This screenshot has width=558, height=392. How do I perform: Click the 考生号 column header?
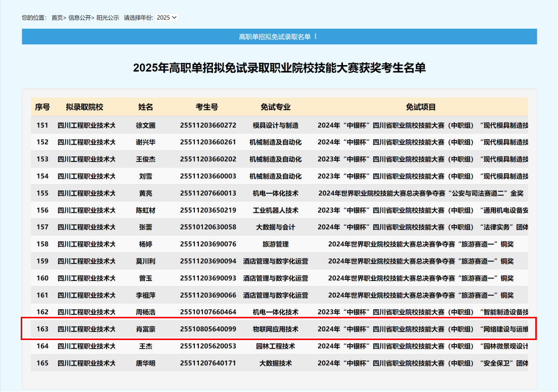207,107
